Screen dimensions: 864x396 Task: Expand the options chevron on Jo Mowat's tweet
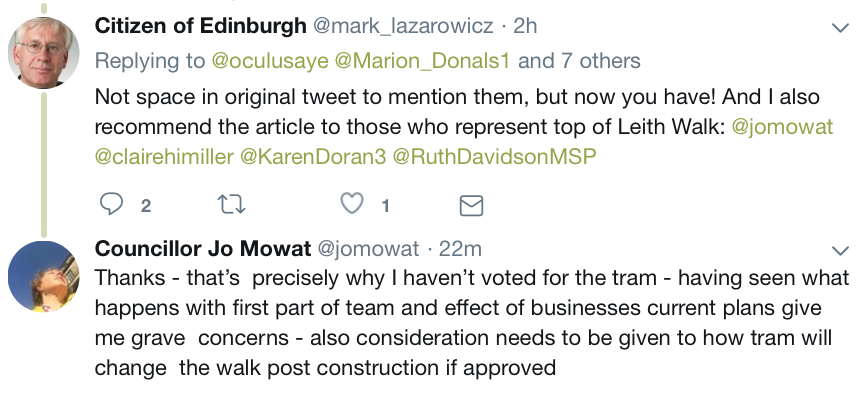[x=840, y=251]
